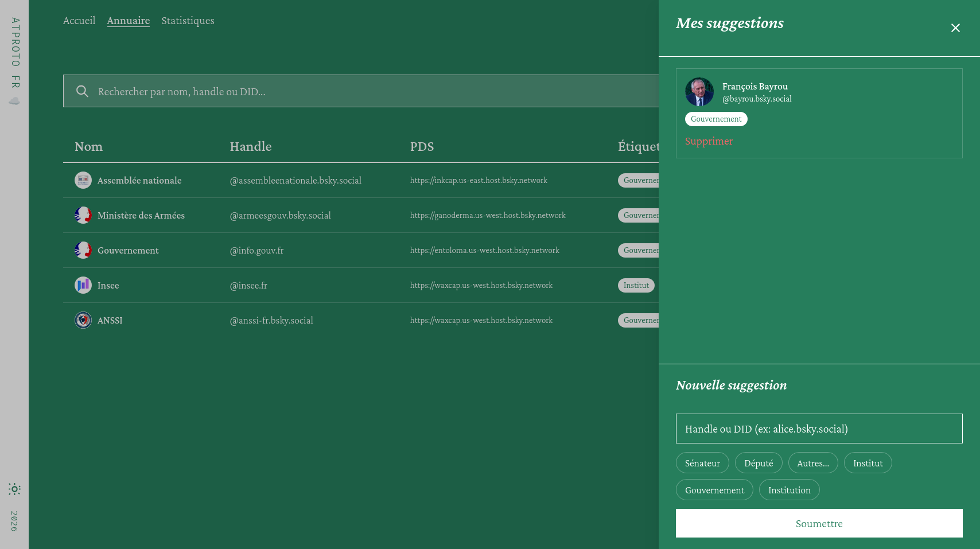Click the Ministère des Armées cocarde logo
The width and height of the screenshot is (980, 549).
(83, 215)
